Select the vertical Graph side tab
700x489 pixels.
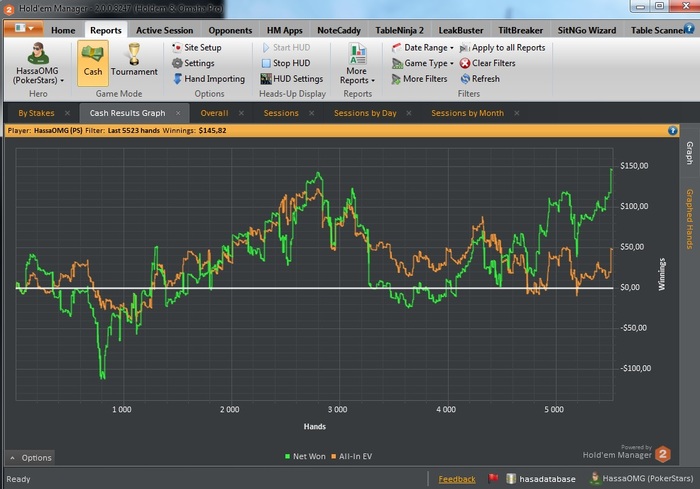pyautogui.click(x=690, y=153)
